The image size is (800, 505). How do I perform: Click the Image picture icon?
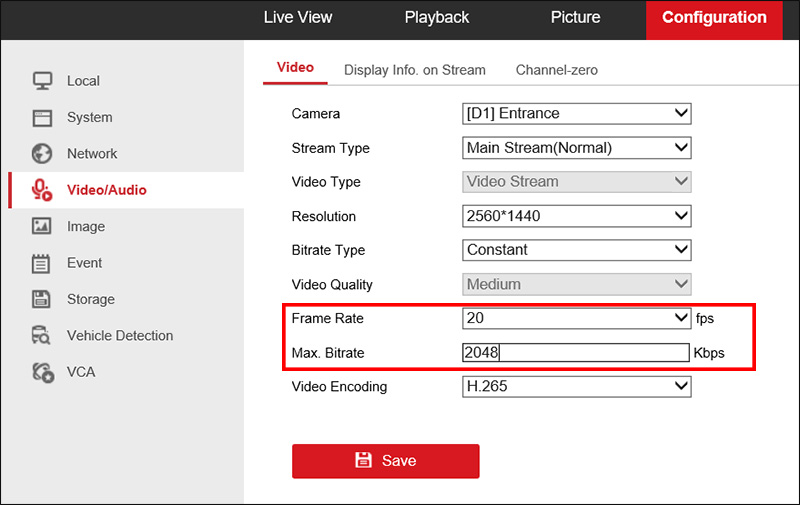(42, 227)
